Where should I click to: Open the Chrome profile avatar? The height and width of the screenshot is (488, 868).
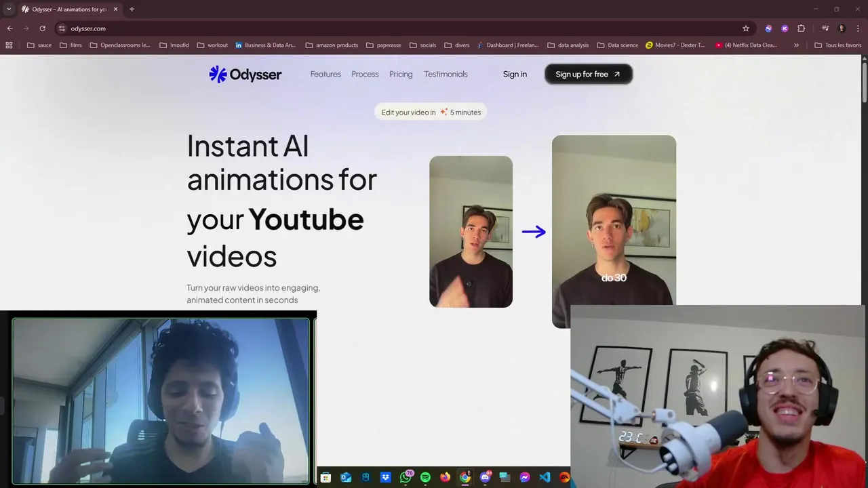point(842,28)
